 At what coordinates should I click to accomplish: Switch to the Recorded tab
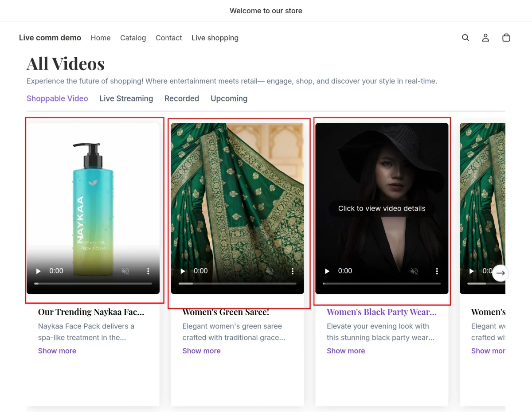pyautogui.click(x=182, y=98)
